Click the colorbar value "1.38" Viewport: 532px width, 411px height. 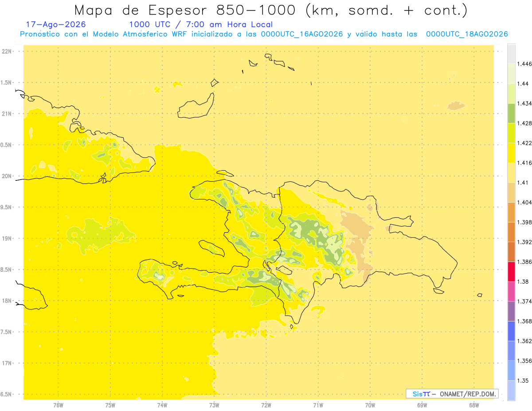click(522, 282)
